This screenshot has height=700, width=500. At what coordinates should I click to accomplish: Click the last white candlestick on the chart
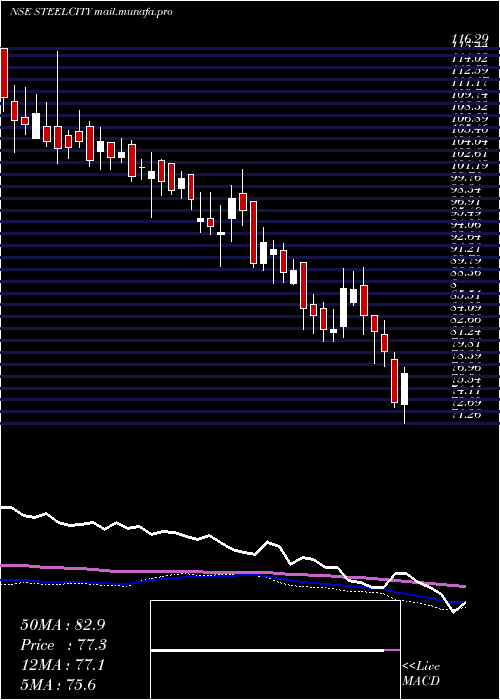point(404,389)
